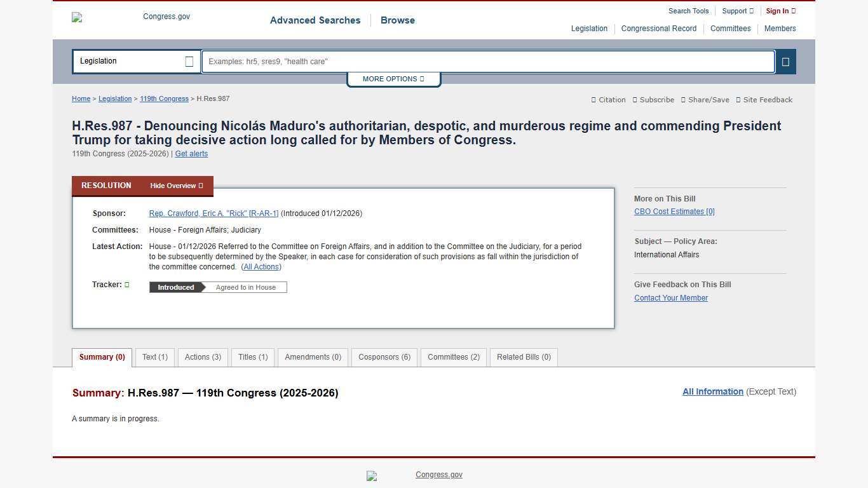
Task: Select the Actions (3) tab
Action: pos(202,357)
